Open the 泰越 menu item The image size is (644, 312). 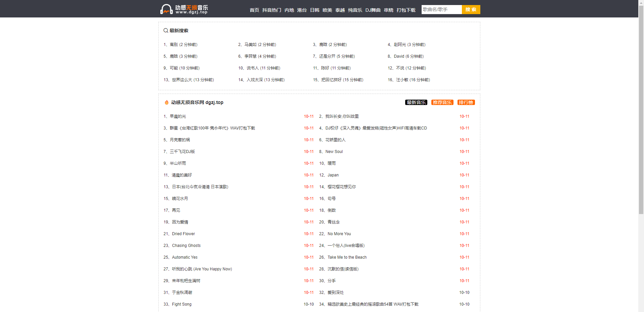tap(340, 10)
